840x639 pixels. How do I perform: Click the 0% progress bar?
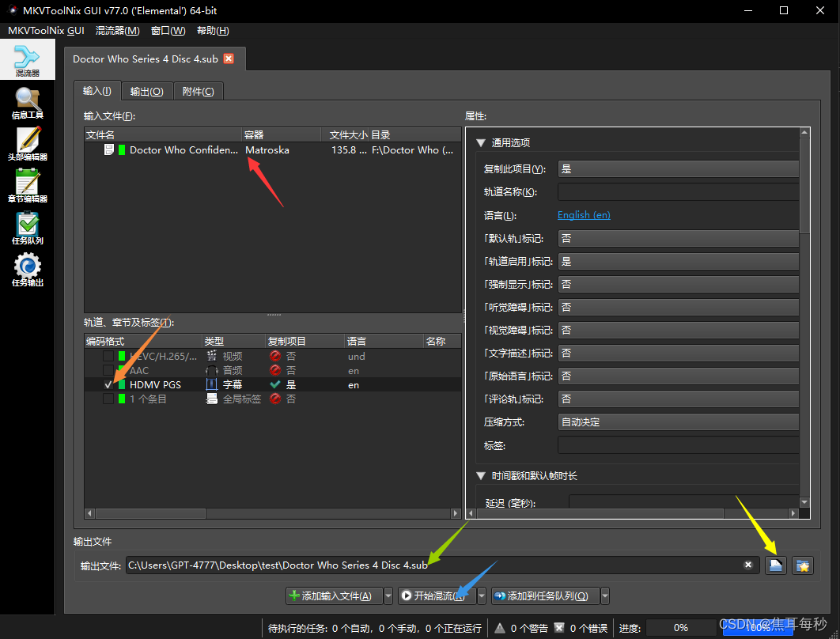(681, 627)
